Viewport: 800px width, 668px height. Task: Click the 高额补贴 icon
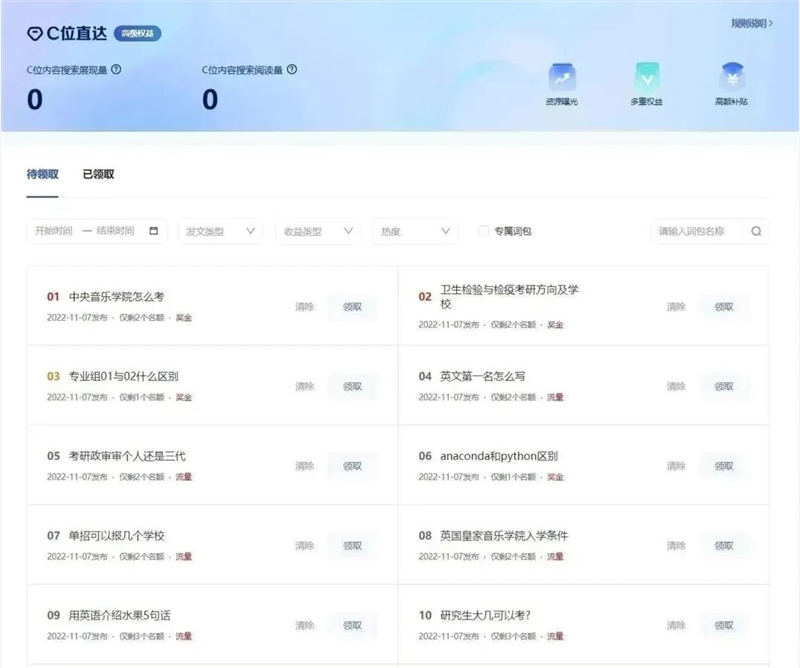coord(731,77)
